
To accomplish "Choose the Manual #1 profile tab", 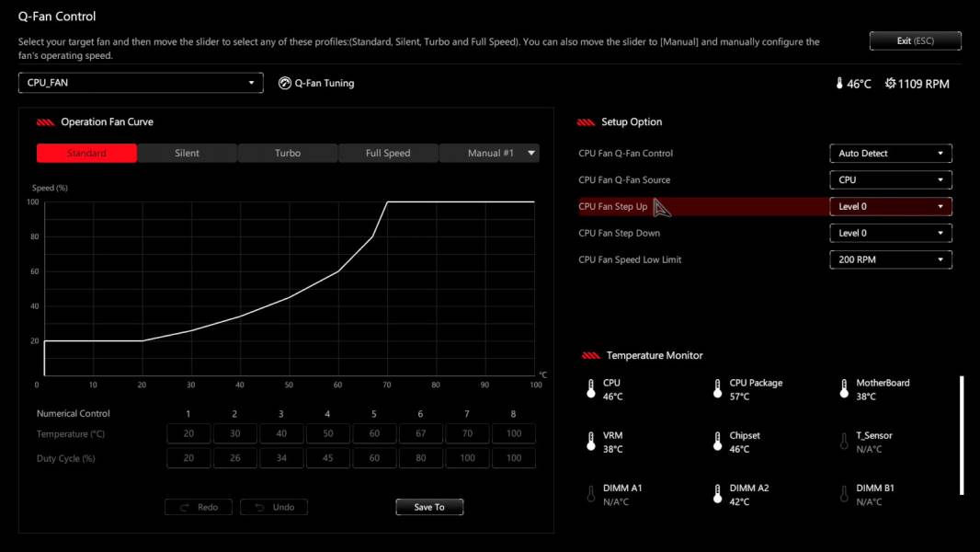I will (x=490, y=153).
